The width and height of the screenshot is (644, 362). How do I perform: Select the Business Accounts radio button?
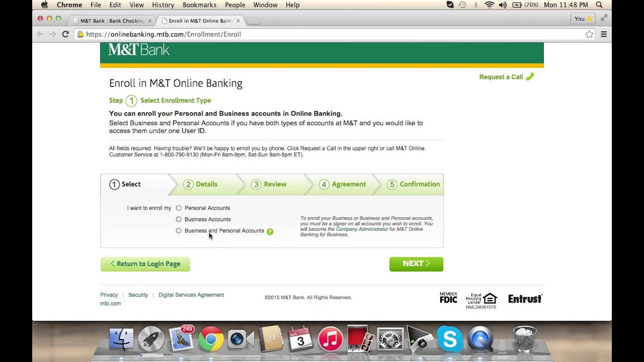[x=179, y=219]
